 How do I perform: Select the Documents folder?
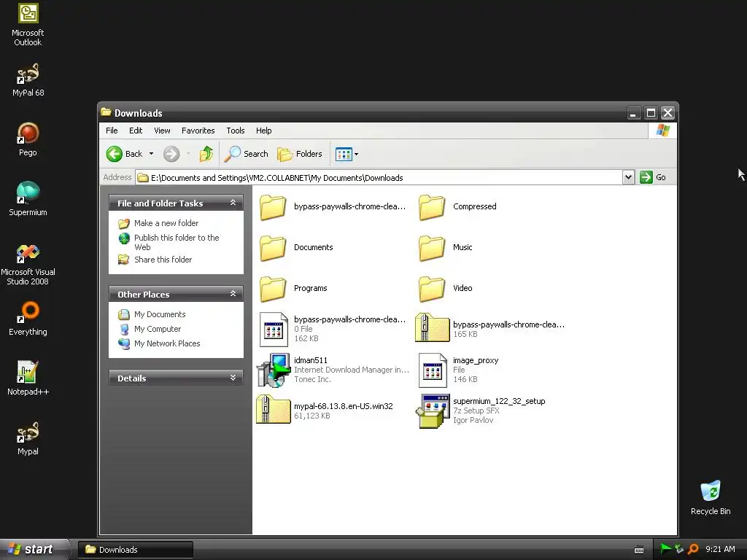tap(296, 248)
